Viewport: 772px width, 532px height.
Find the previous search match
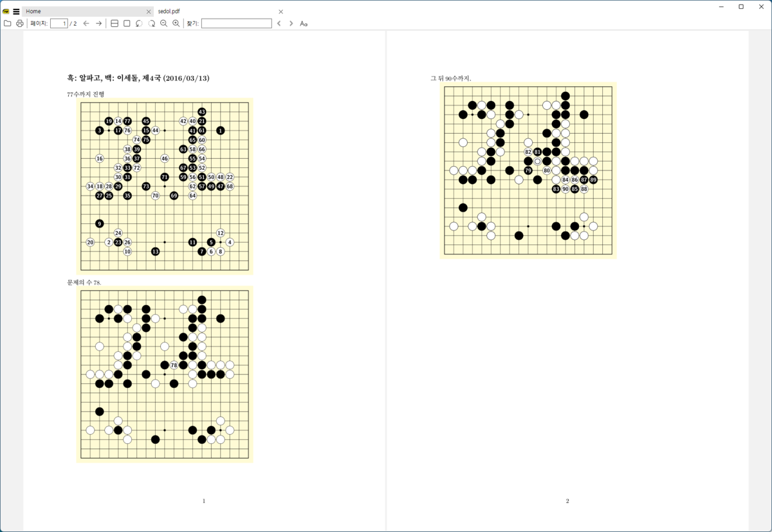click(x=279, y=23)
